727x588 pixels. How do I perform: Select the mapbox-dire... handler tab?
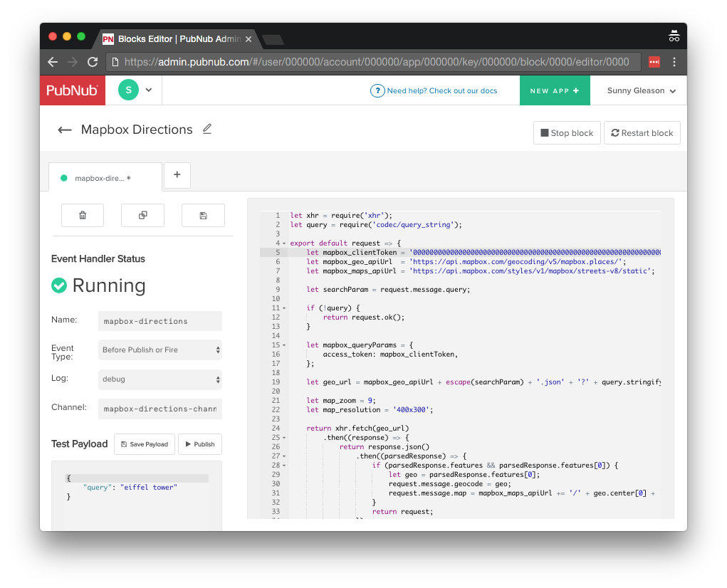pyautogui.click(x=103, y=178)
